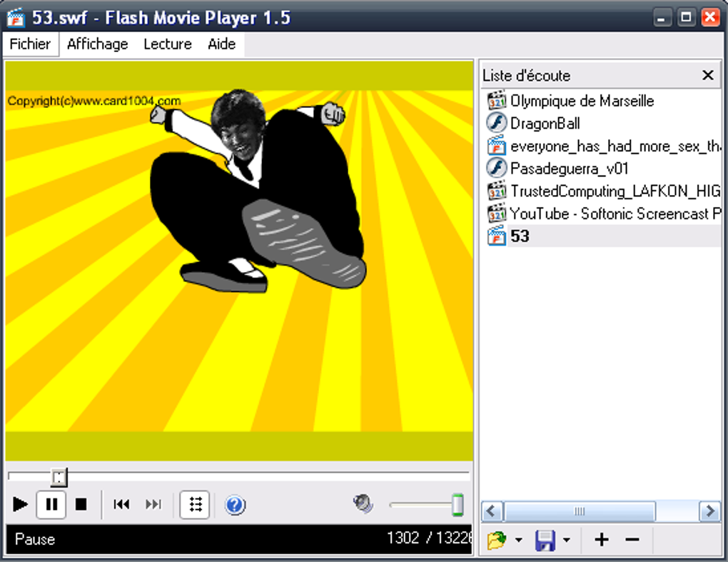Click the seek bar track
Screen dimensions: 728x562
coord(238,475)
